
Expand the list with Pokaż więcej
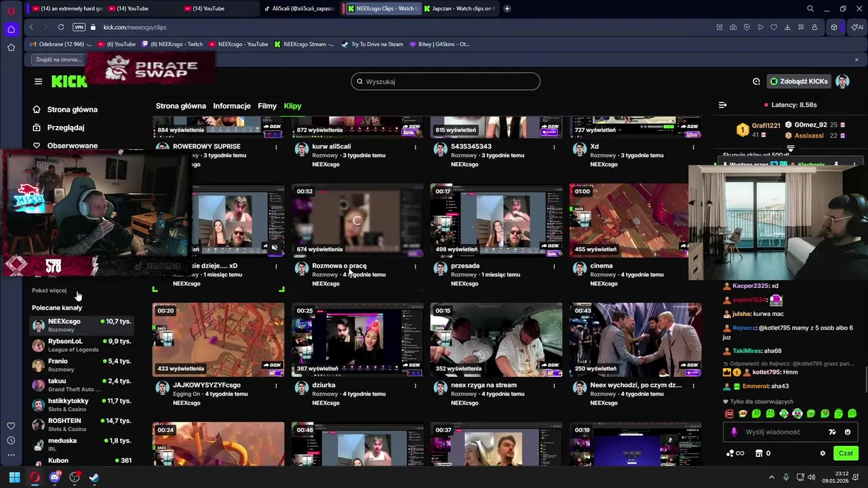[x=49, y=290]
